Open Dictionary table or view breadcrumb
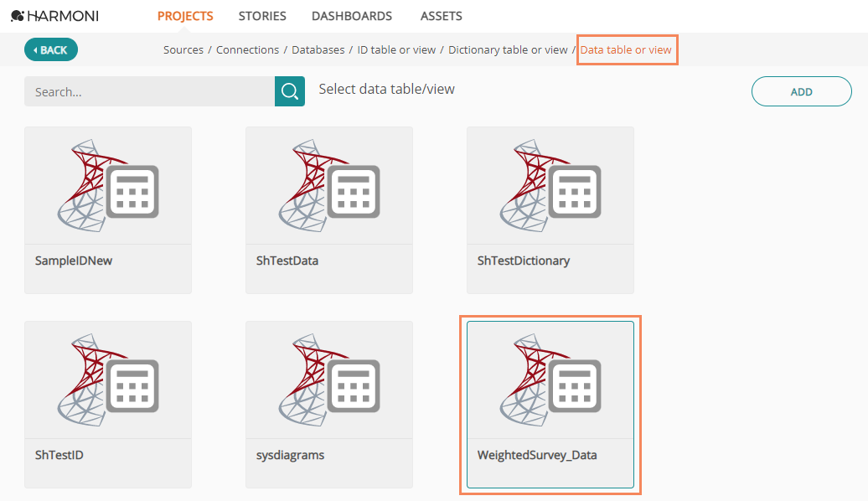 pos(508,49)
